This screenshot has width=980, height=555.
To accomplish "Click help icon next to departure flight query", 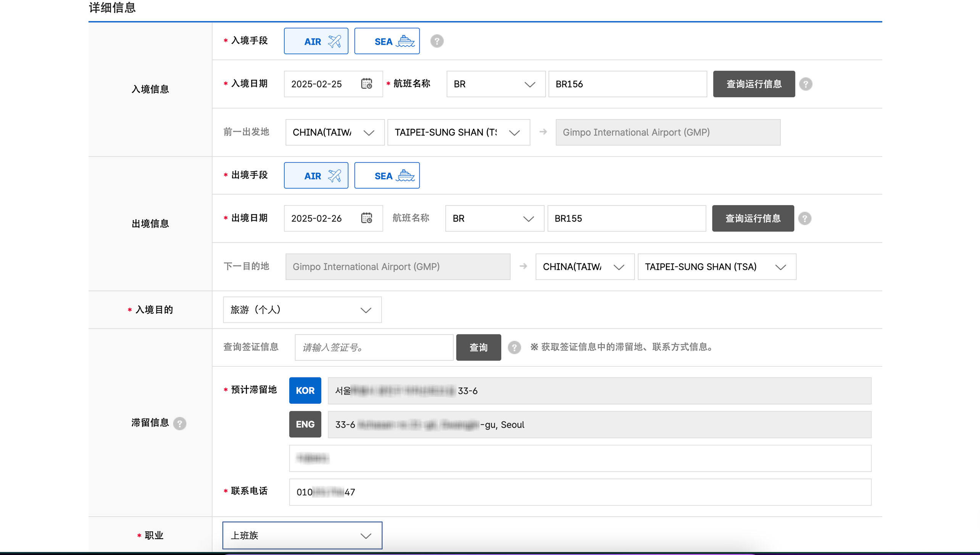I will pyautogui.click(x=804, y=218).
